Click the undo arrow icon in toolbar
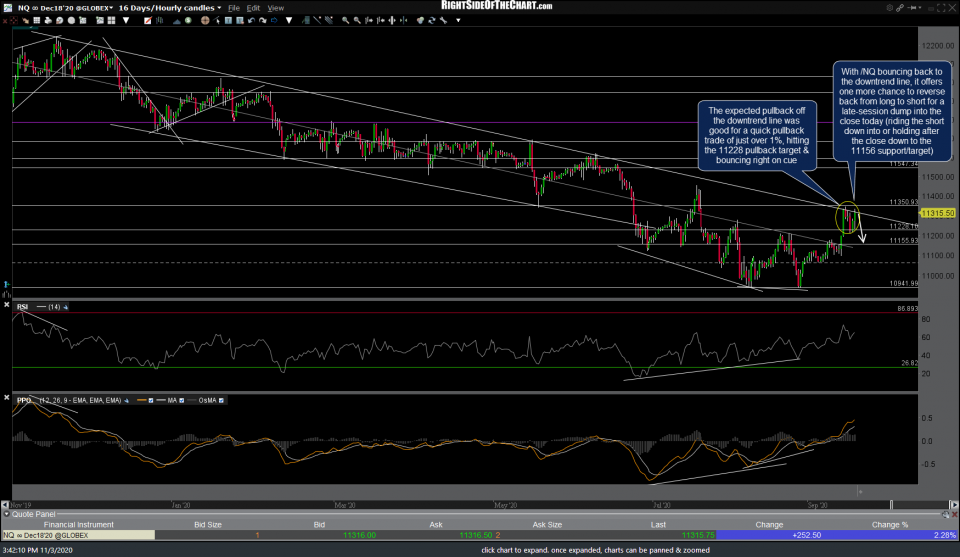 click(251, 20)
